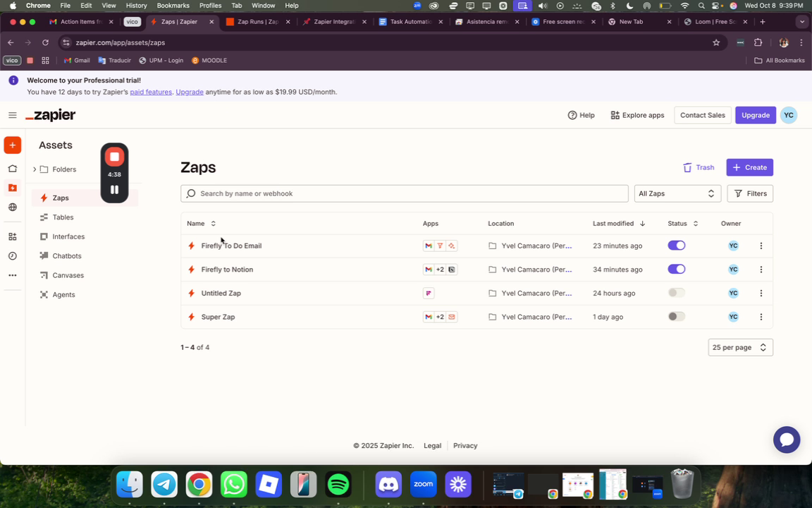Open row actions menu for Super Zap
The width and height of the screenshot is (812, 508).
[761, 317]
